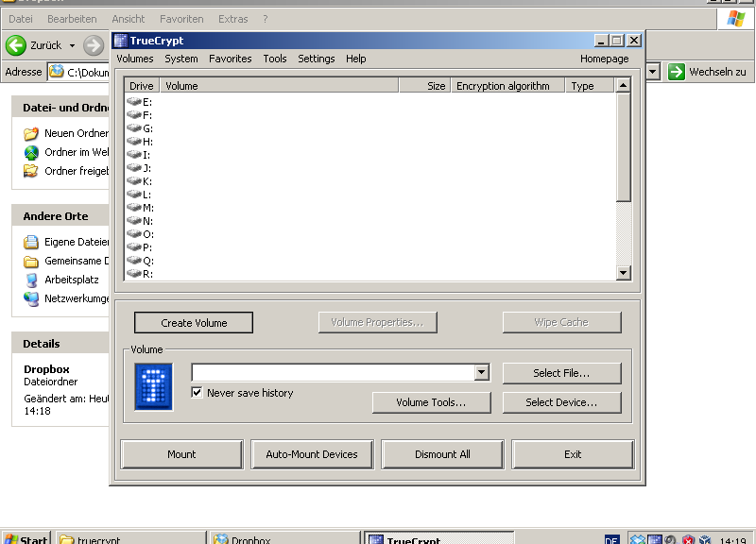Viewport: 756px width, 544px height.
Task: Click the Mount button
Action: [x=181, y=454]
